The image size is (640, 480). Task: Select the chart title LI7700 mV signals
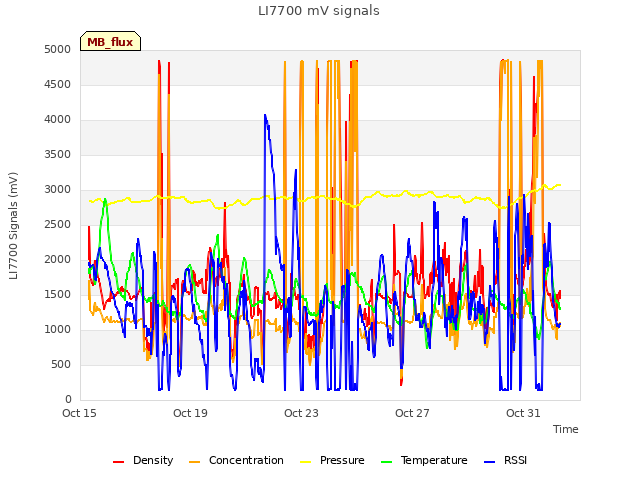click(319, 10)
